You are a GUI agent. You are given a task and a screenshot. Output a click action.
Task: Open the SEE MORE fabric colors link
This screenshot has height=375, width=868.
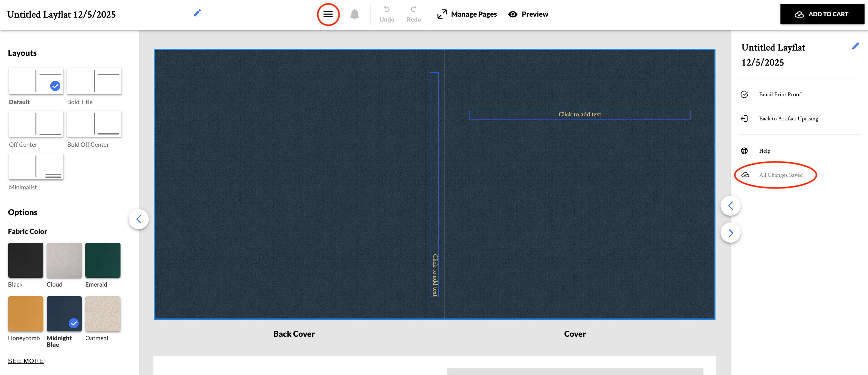pyautogui.click(x=26, y=361)
